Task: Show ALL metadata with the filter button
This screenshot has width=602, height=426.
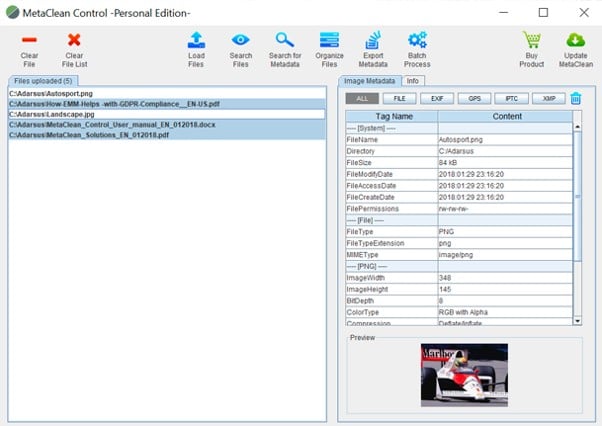Action: (361, 98)
